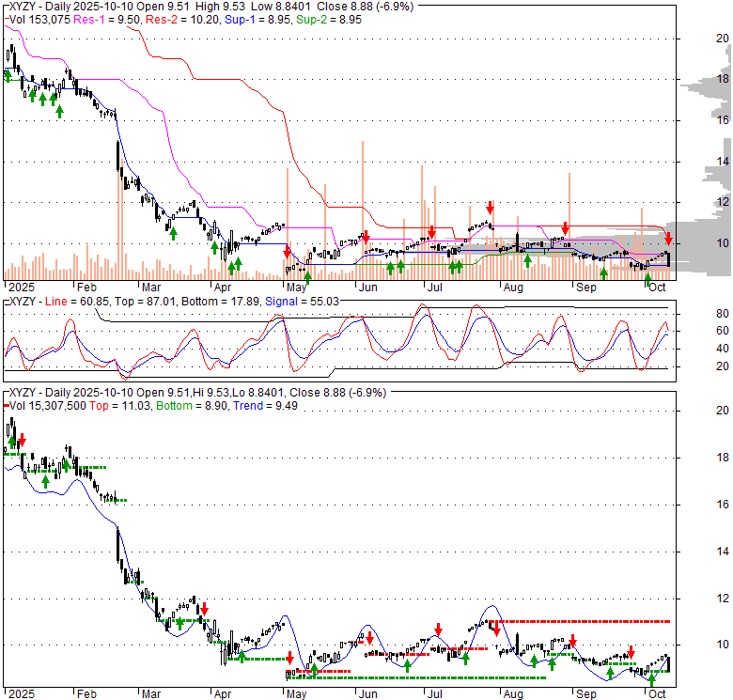Click the green up arrow in mid-March, bottom chart

coord(179,620)
